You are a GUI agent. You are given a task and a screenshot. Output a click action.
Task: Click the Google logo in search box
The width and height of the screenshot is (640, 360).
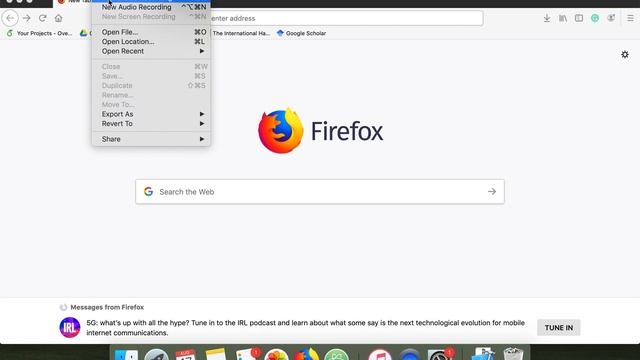point(148,191)
